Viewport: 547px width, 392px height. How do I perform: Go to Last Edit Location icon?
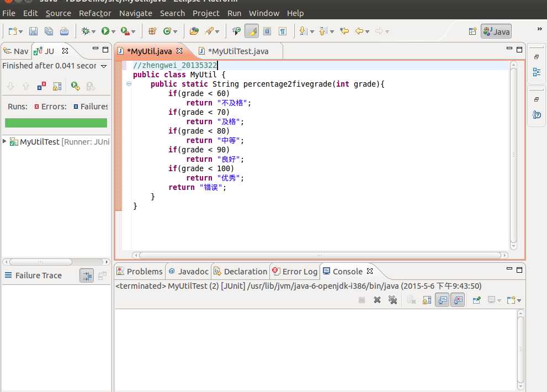coord(344,31)
